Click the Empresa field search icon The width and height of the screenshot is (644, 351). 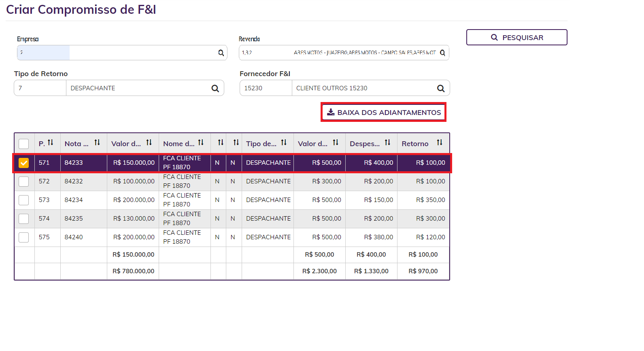click(x=221, y=53)
